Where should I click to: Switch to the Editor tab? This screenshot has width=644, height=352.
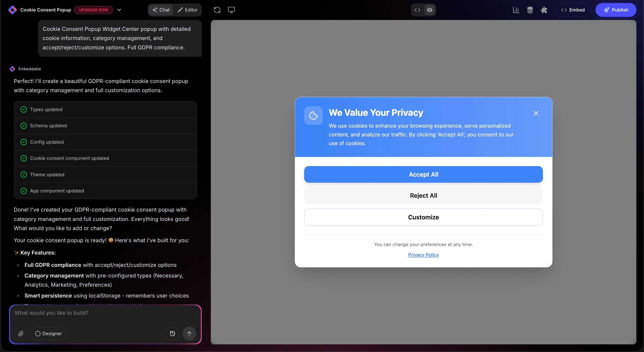(187, 10)
